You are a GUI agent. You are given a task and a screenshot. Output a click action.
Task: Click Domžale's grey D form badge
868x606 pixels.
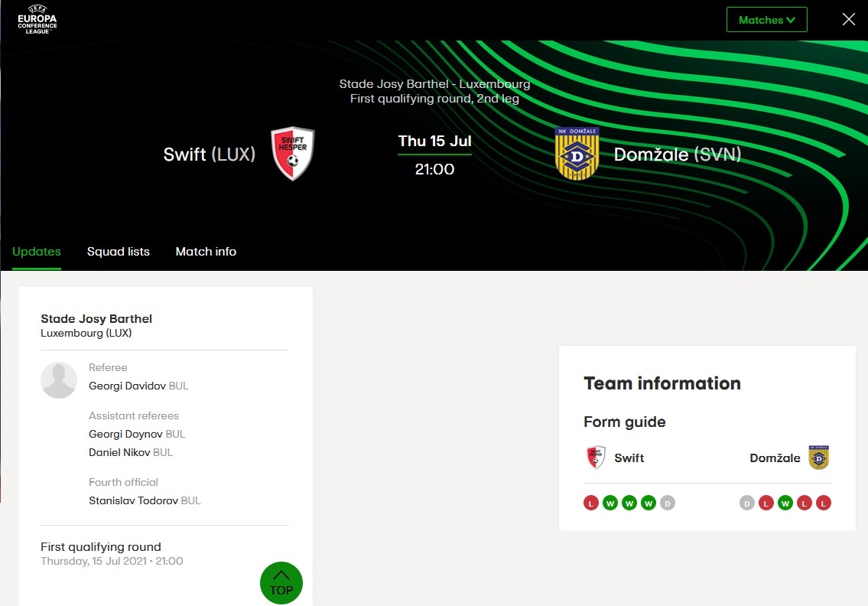click(747, 503)
